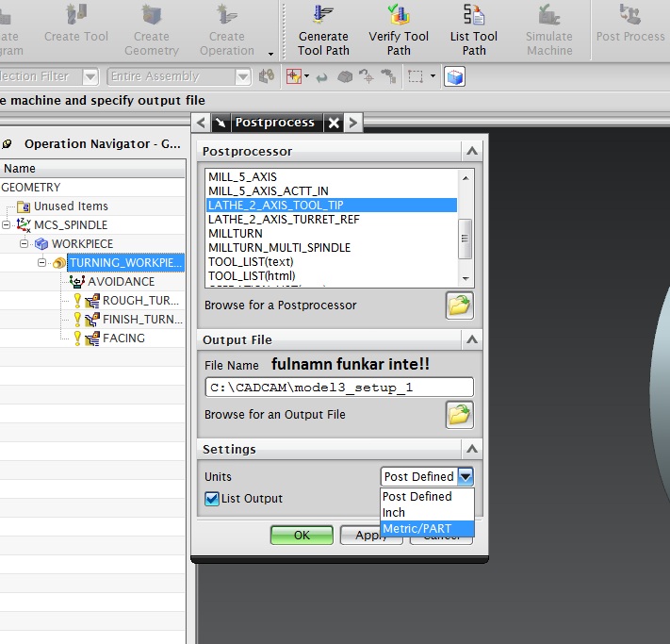
Task: Select the TURNING_WORKPIE... tree item
Action: pyautogui.click(x=125, y=262)
